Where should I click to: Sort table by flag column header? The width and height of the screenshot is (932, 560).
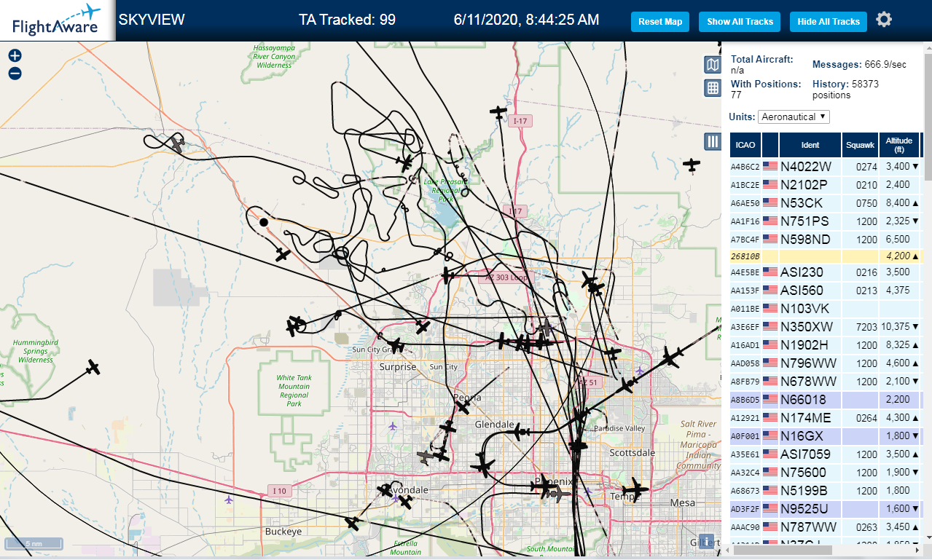[770, 145]
